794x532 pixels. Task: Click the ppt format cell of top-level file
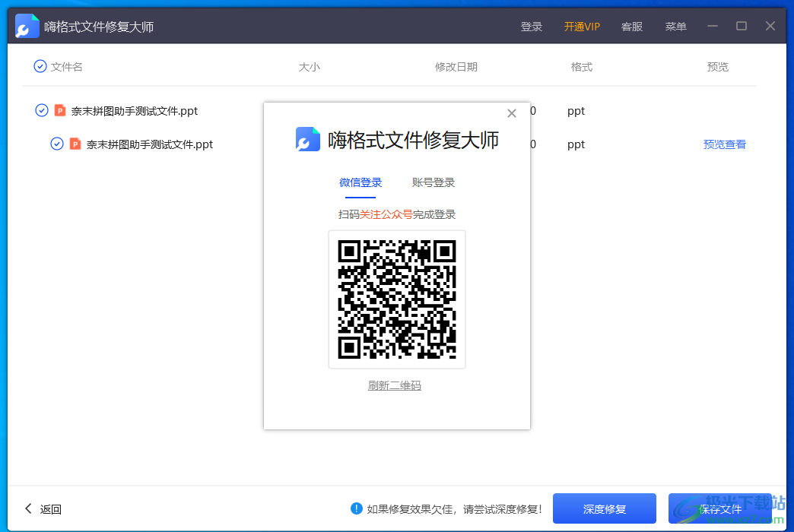[576, 111]
